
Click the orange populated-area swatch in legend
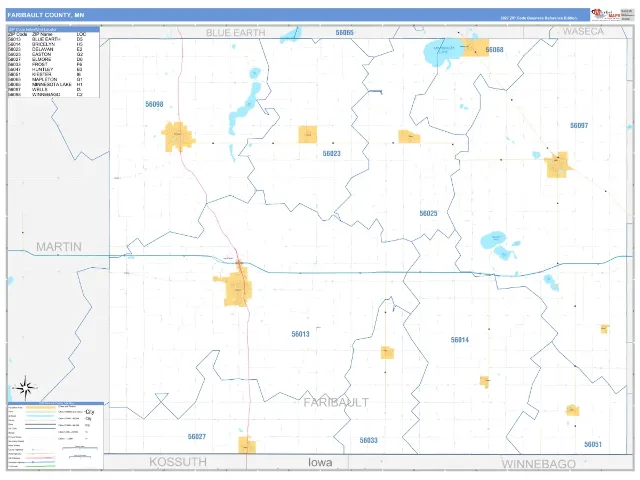click(40, 407)
